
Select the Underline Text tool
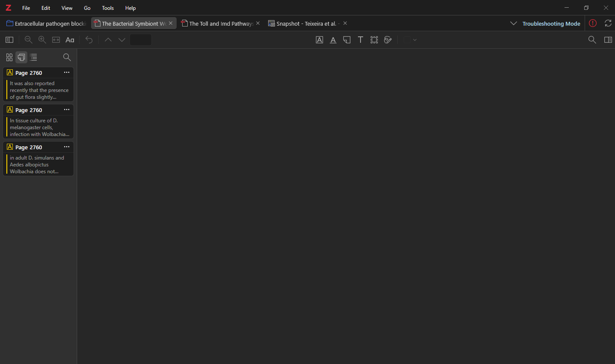(333, 40)
